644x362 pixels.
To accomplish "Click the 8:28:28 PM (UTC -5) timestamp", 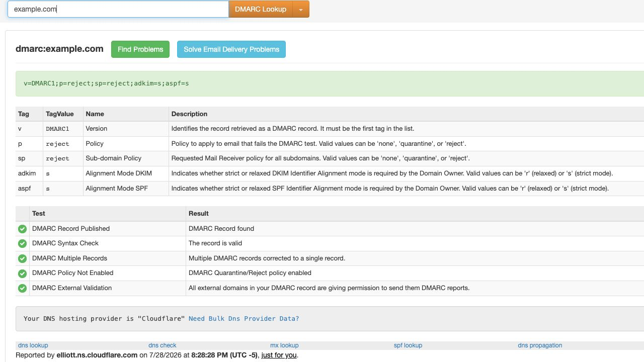I will (x=224, y=355).
